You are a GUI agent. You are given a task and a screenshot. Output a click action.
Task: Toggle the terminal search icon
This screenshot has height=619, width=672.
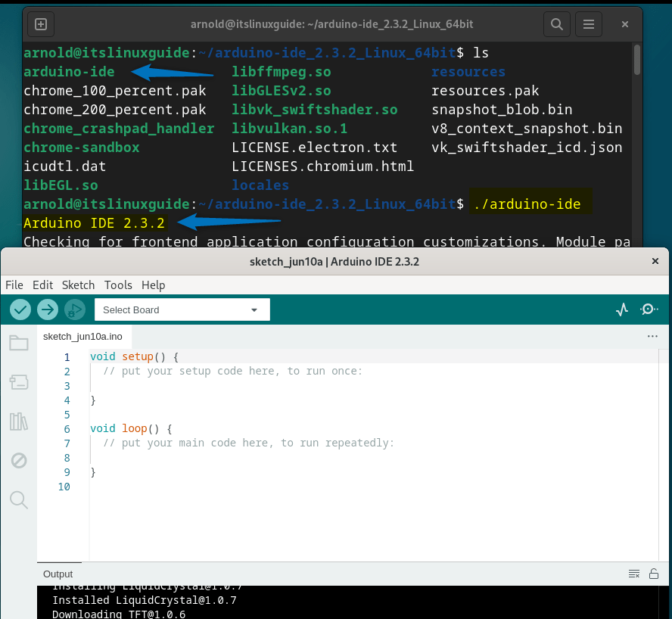556,23
